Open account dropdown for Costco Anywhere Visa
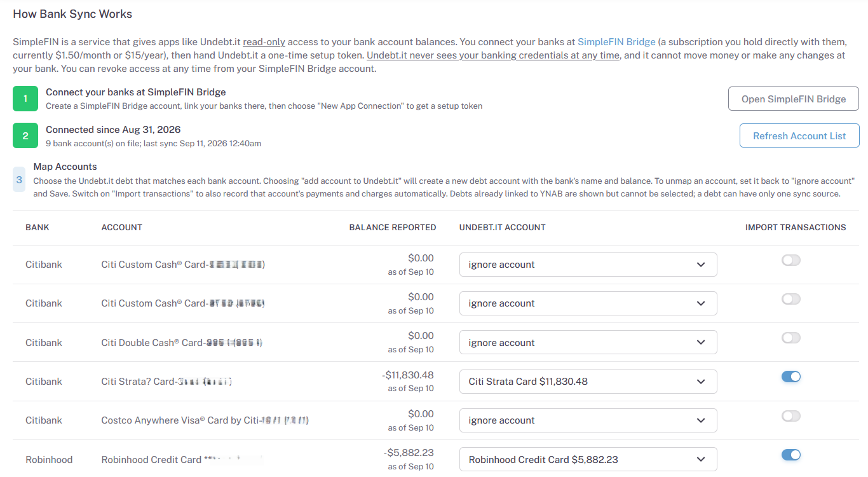 (x=588, y=420)
